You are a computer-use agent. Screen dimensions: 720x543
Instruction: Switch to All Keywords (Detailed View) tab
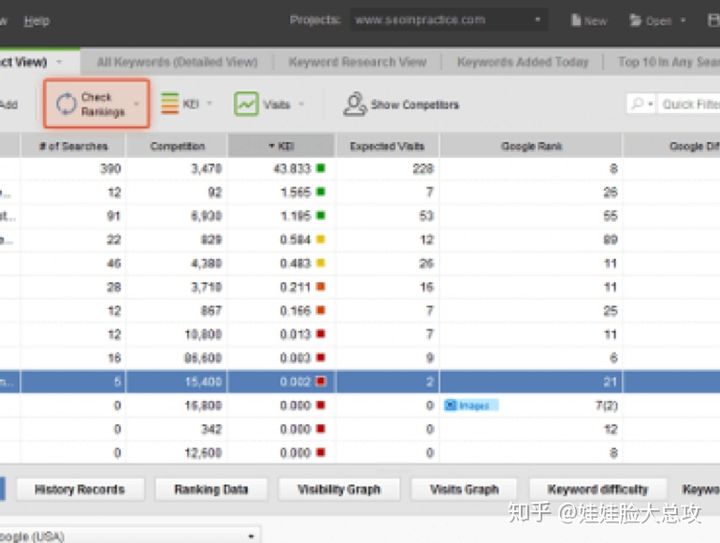[x=177, y=62]
